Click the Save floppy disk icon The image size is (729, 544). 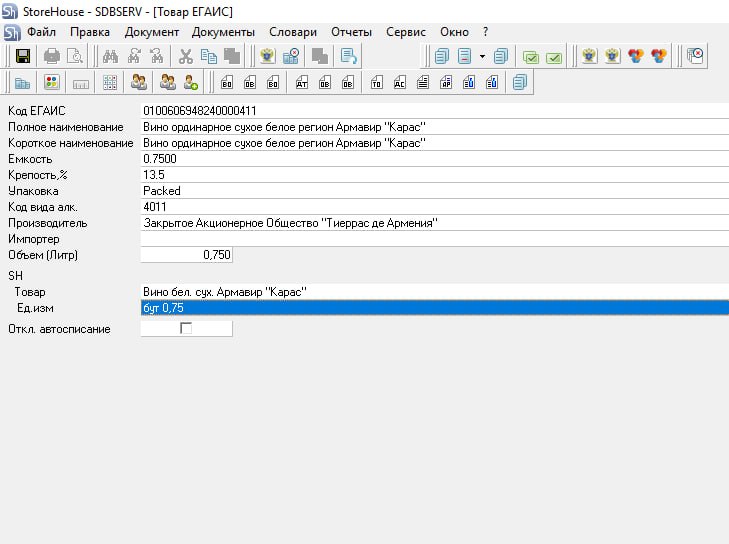pyautogui.click(x=22, y=56)
